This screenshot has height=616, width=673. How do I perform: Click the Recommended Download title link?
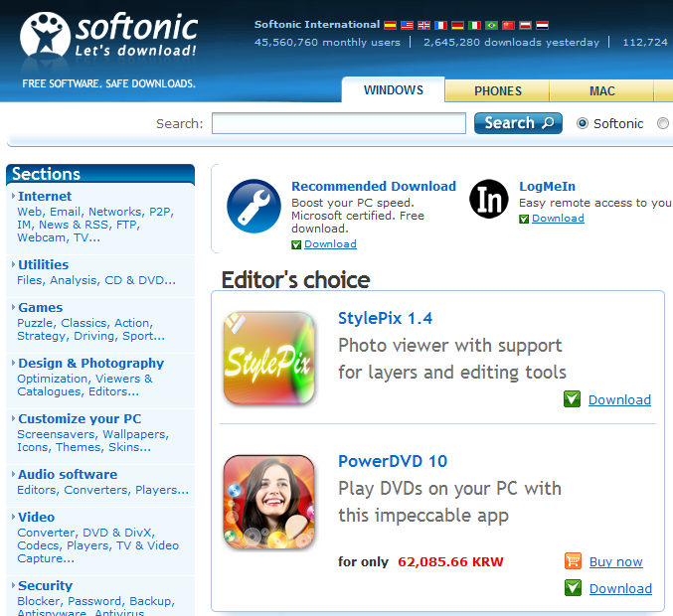pos(374,186)
